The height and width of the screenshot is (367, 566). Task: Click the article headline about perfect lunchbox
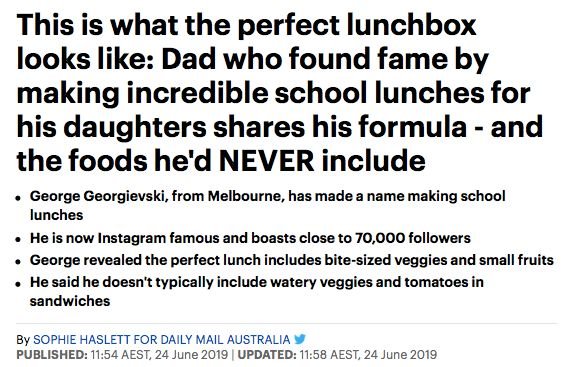click(x=280, y=93)
